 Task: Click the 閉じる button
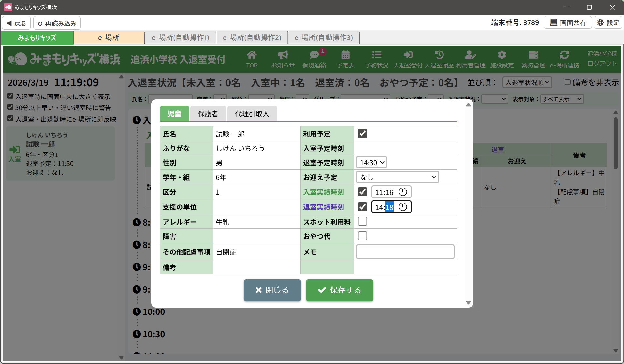click(x=272, y=290)
